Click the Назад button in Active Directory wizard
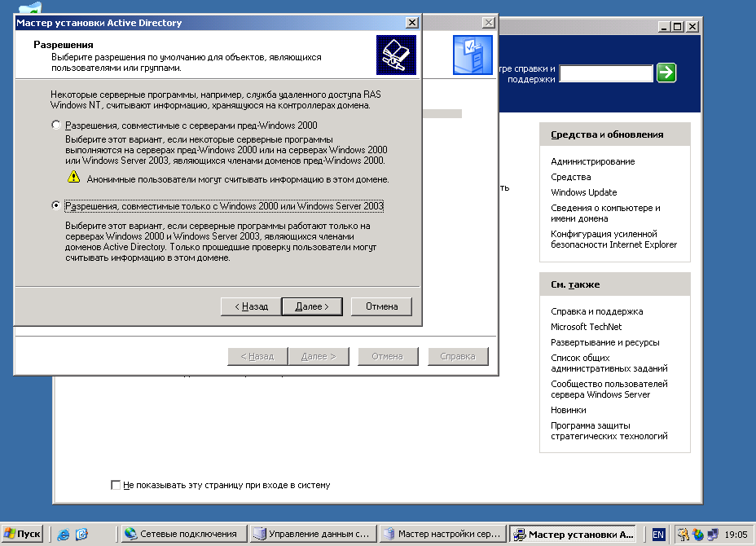This screenshot has width=756, height=546. pos(251,306)
